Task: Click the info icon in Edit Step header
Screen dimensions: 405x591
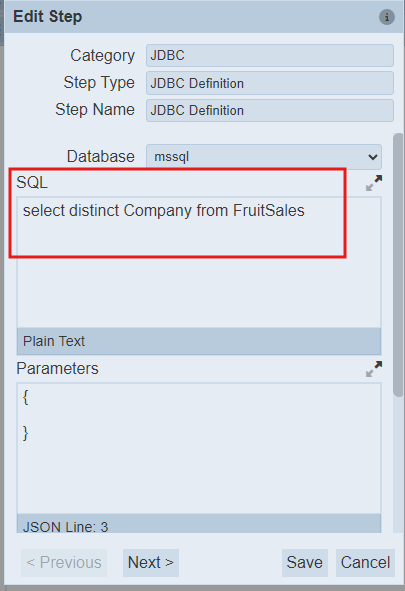Action: coord(387,17)
